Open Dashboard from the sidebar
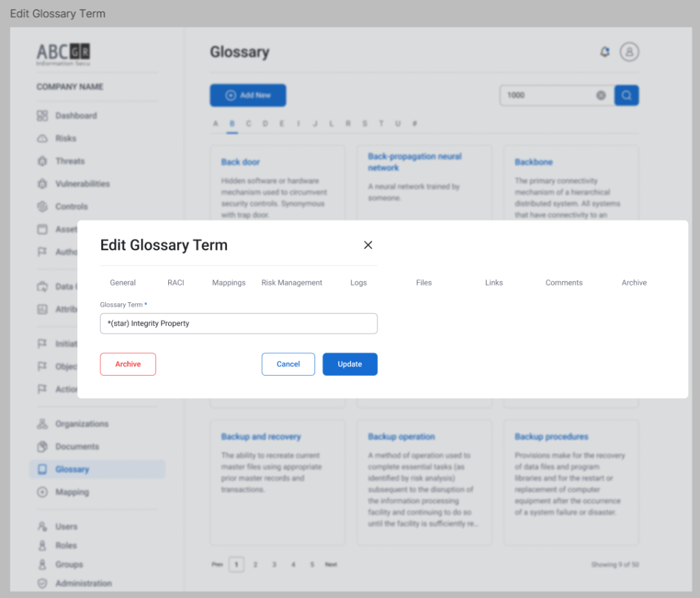Viewport: 700px width, 598px height. (x=75, y=115)
